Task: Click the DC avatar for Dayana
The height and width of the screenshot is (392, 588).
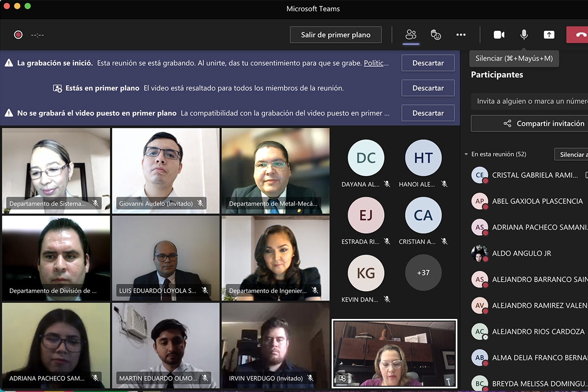Action: [366, 158]
